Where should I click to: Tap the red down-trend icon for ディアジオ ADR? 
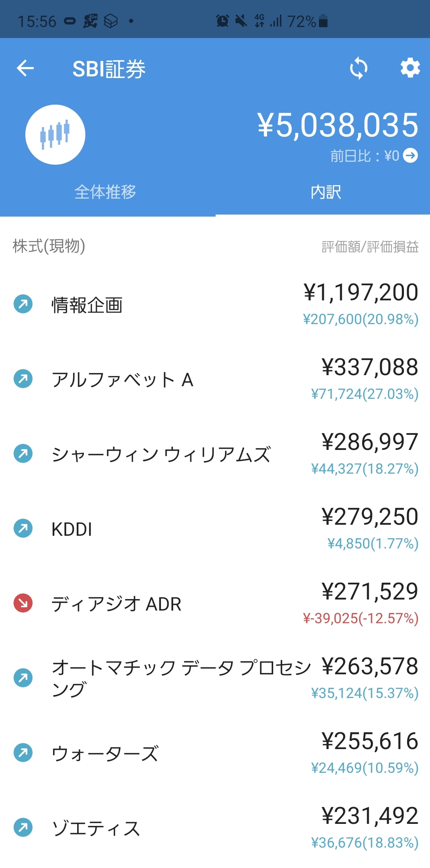click(23, 603)
